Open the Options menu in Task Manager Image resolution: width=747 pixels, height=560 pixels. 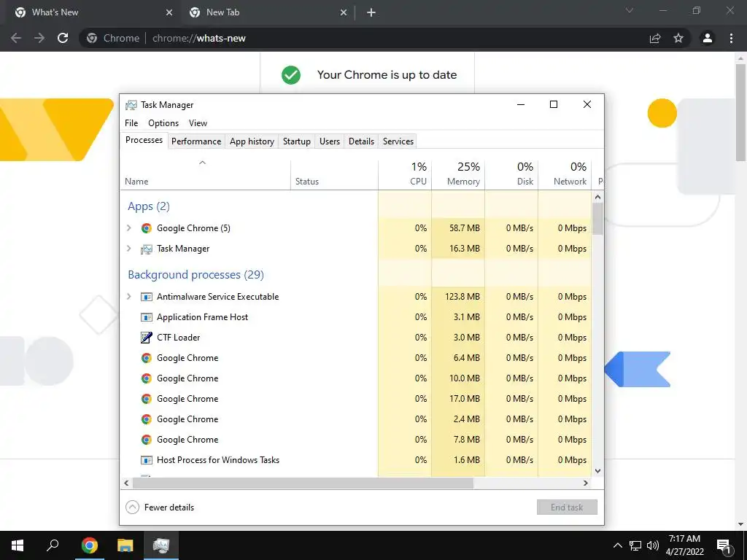[x=163, y=122]
